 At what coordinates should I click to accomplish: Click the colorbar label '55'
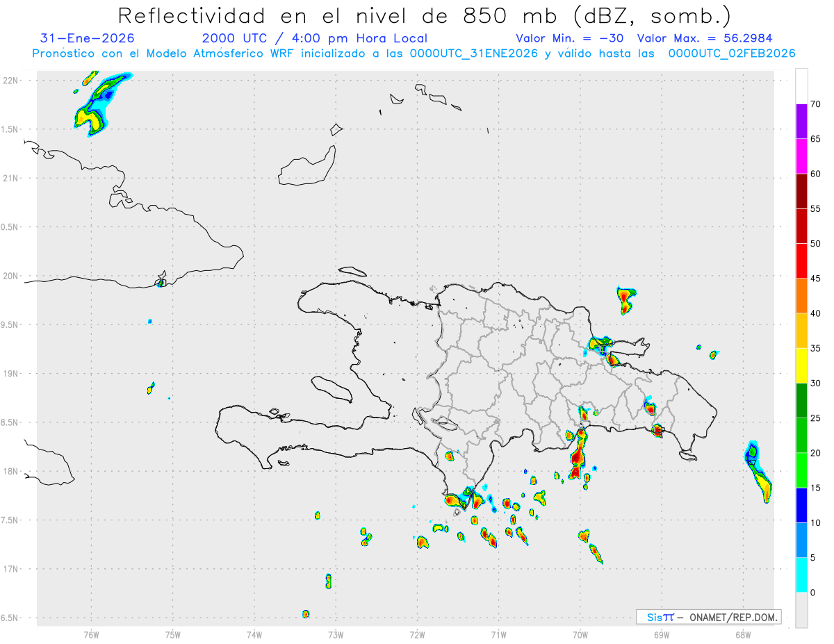816,209
